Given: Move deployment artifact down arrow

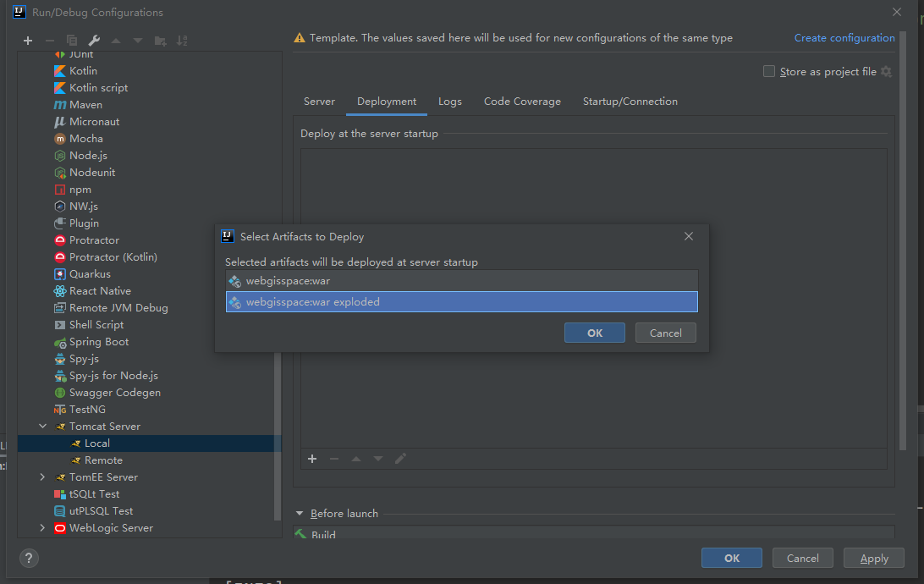Looking at the screenshot, I should tap(378, 459).
